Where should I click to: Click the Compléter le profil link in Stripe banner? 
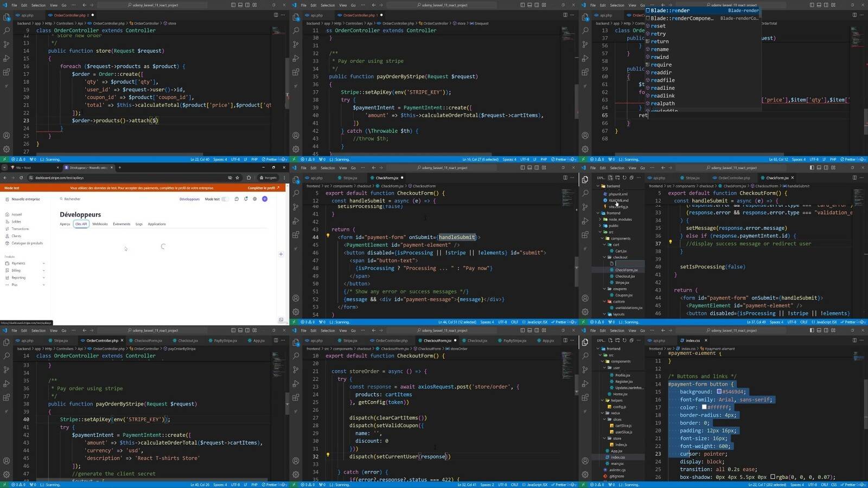pyautogui.click(x=263, y=188)
